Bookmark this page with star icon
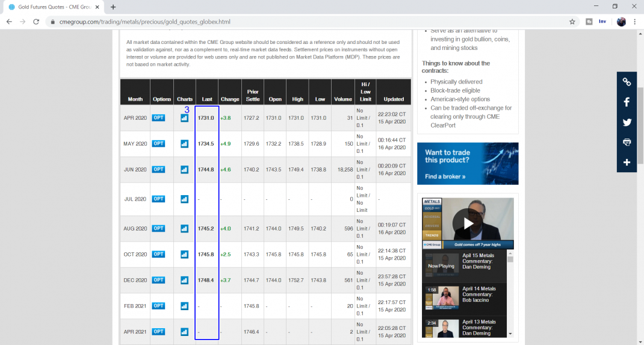This screenshot has height=345, width=644. coord(572,22)
